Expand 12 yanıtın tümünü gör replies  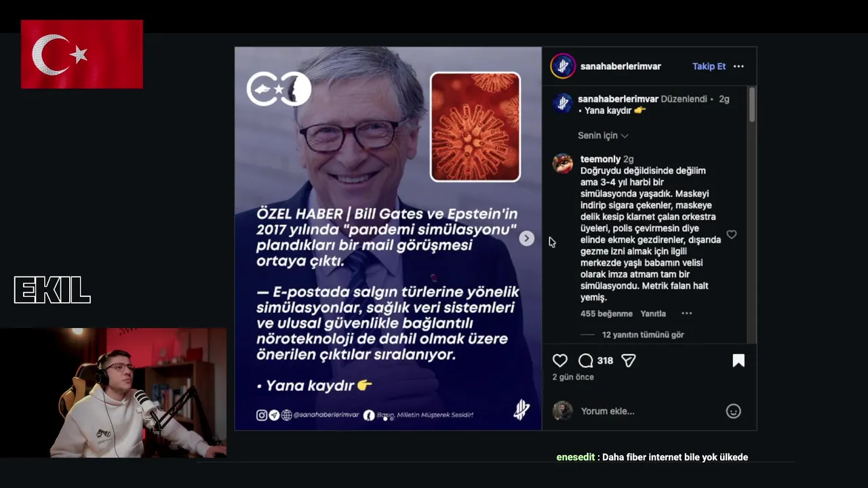[643, 335]
